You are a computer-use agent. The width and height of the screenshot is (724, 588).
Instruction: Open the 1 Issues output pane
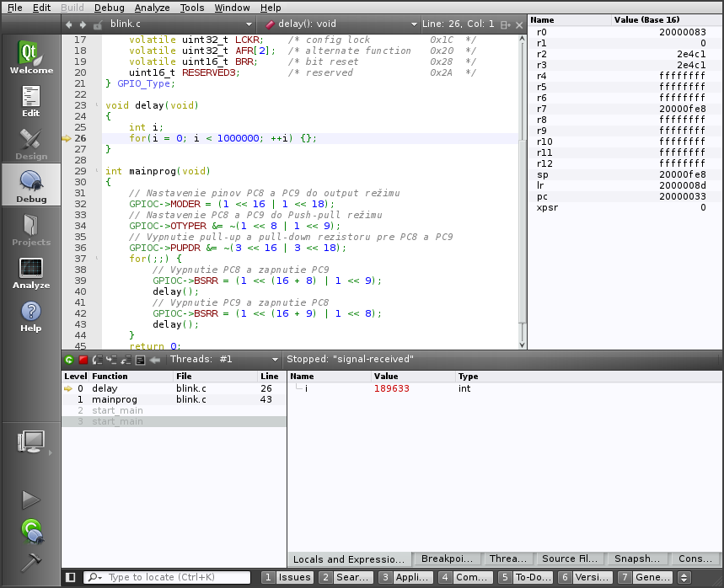point(287,577)
